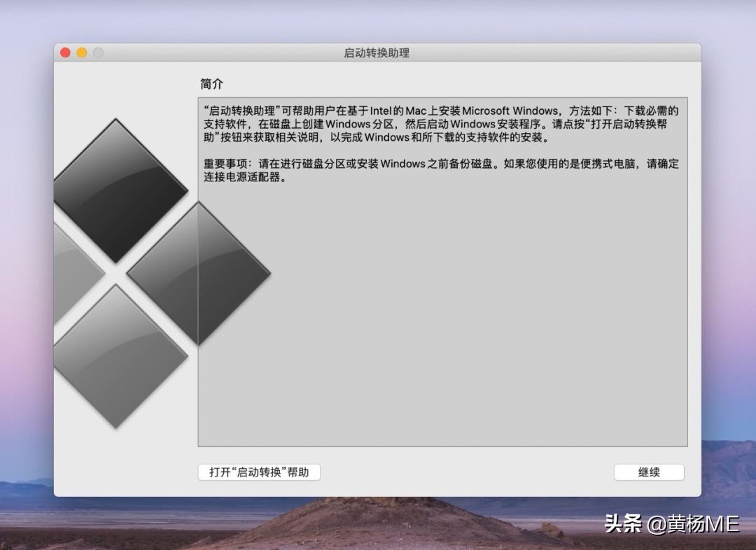Click the black top diamond of Boot Camp logo
Viewport: 756px width, 550px height.
pos(119,185)
